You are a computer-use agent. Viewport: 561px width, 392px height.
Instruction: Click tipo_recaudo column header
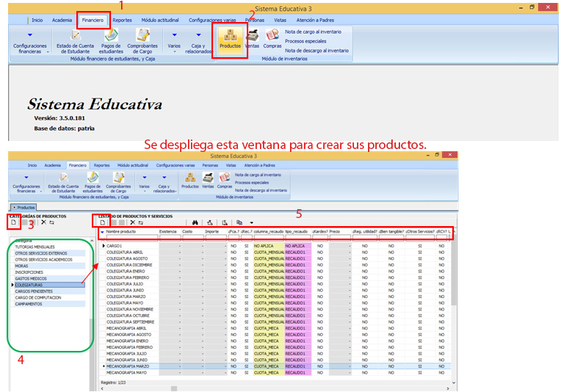(297, 232)
